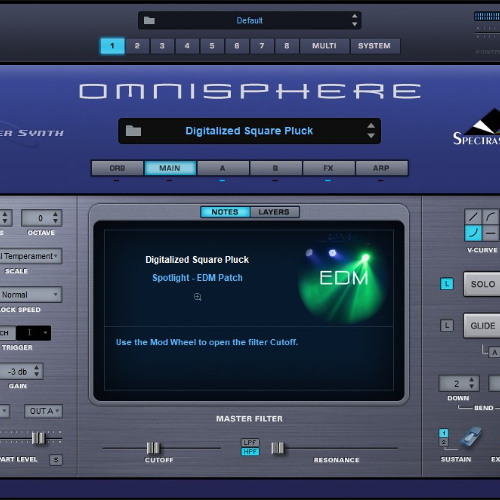500x500 pixels.
Task: Open the Temperament scale dropdown
Action: pyautogui.click(x=31, y=256)
